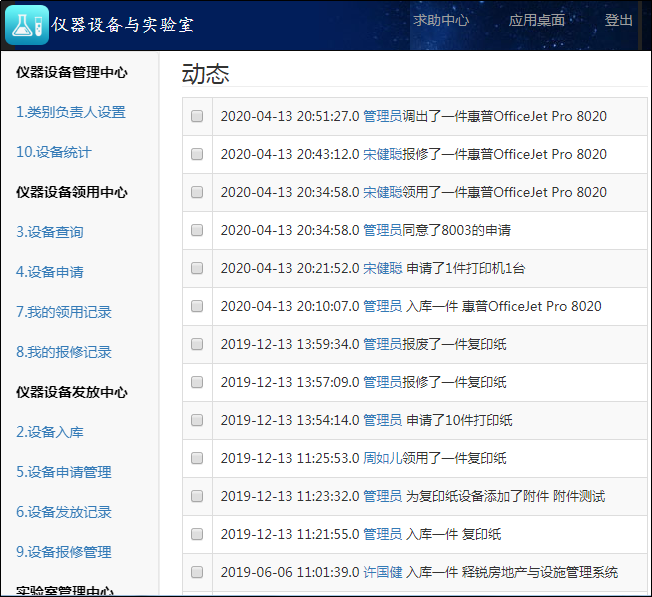Select 3.设备查询 in sidebar
The height and width of the screenshot is (597, 652).
50,232
